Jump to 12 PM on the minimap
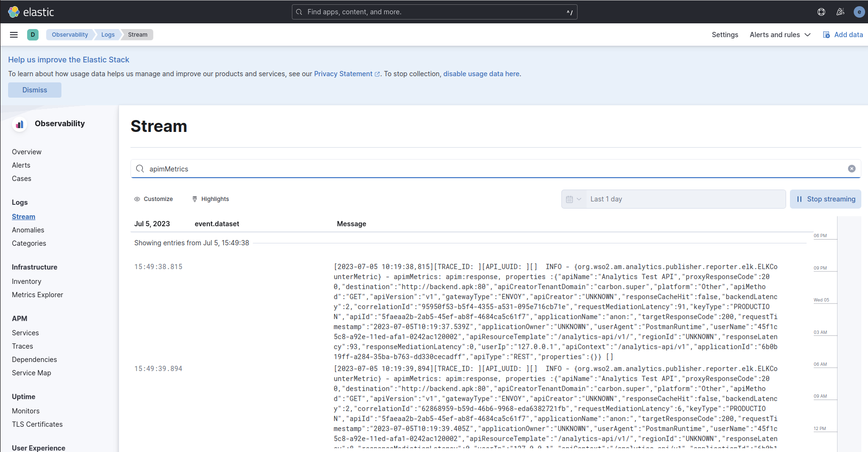Viewport: 868px width, 452px height. click(x=819, y=429)
